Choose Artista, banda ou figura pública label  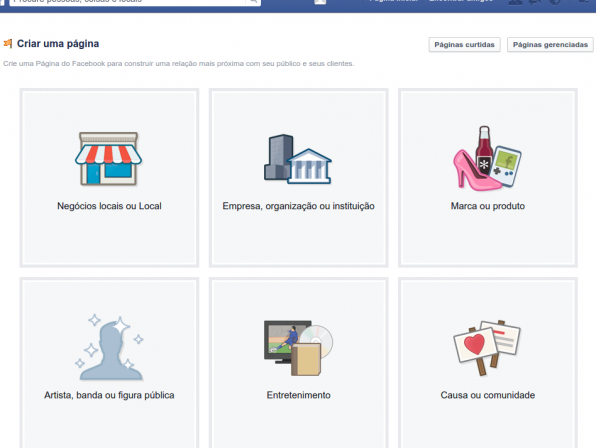coord(109,395)
